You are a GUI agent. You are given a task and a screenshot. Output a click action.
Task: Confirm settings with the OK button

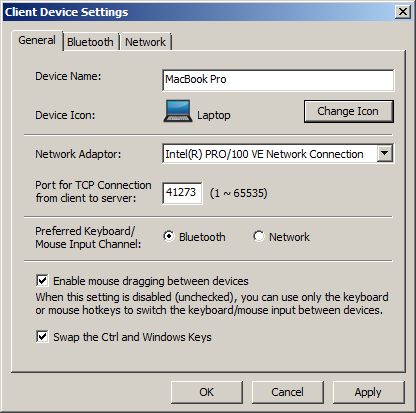(x=207, y=392)
